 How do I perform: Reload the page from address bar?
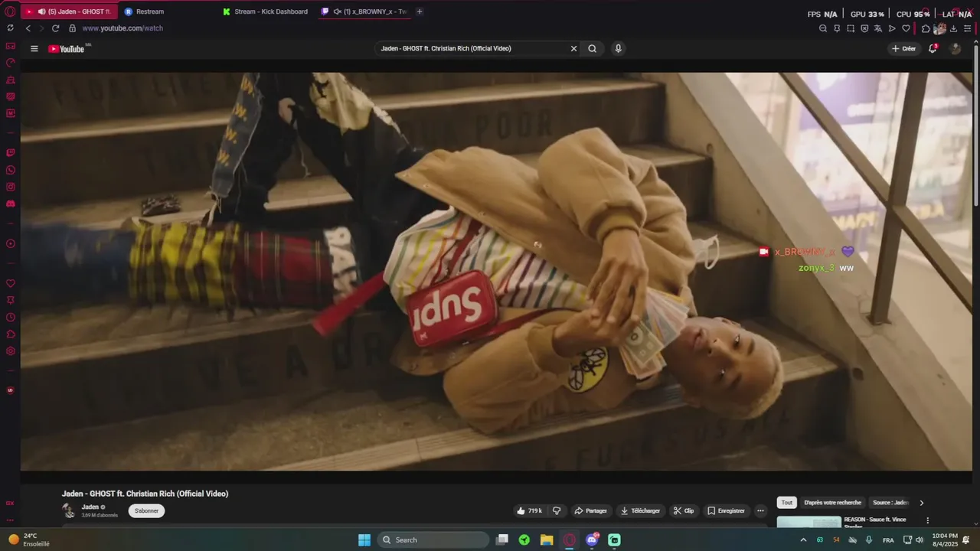[x=55, y=28]
